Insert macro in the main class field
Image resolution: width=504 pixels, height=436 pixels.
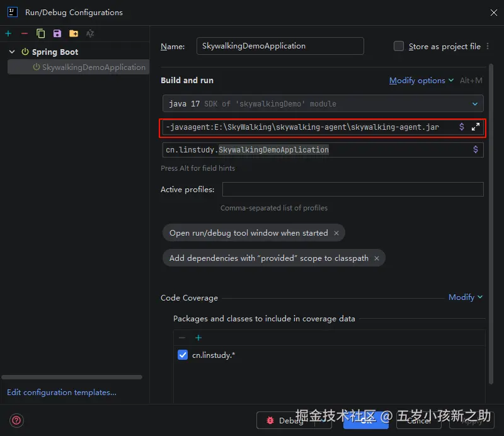tap(476, 149)
